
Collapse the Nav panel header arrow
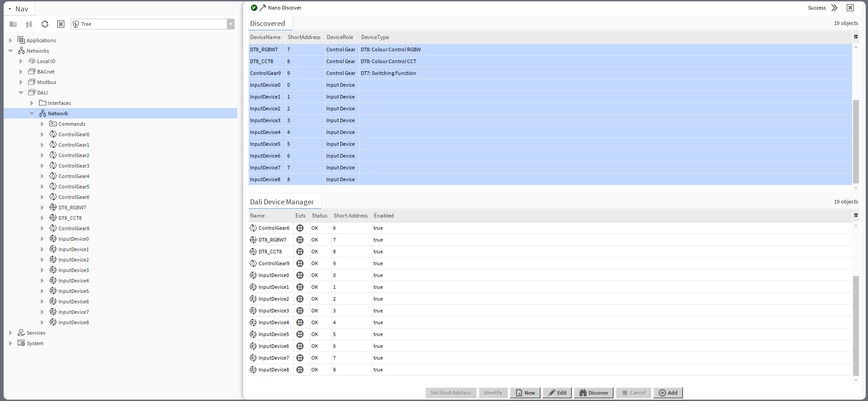click(10, 9)
